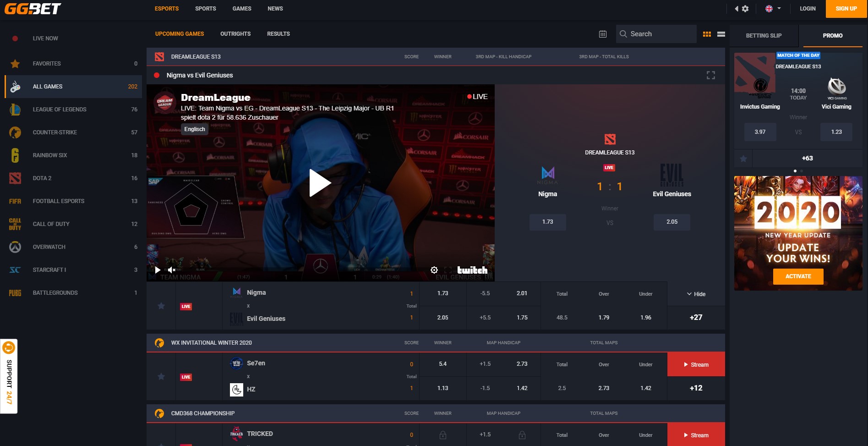The height and width of the screenshot is (446, 868).
Task: Click the Search input field
Action: (656, 34)
